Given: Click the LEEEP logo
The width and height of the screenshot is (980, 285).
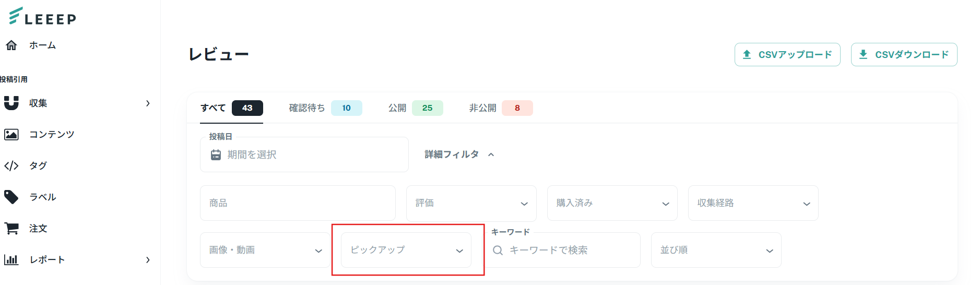Looking at the screenshot, I should [43, 16].
